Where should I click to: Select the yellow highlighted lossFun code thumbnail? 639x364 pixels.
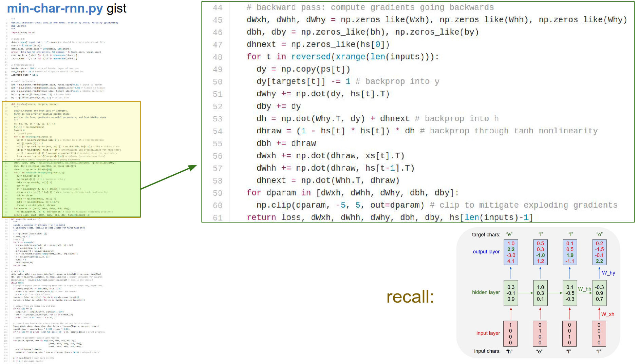(71, 131)
